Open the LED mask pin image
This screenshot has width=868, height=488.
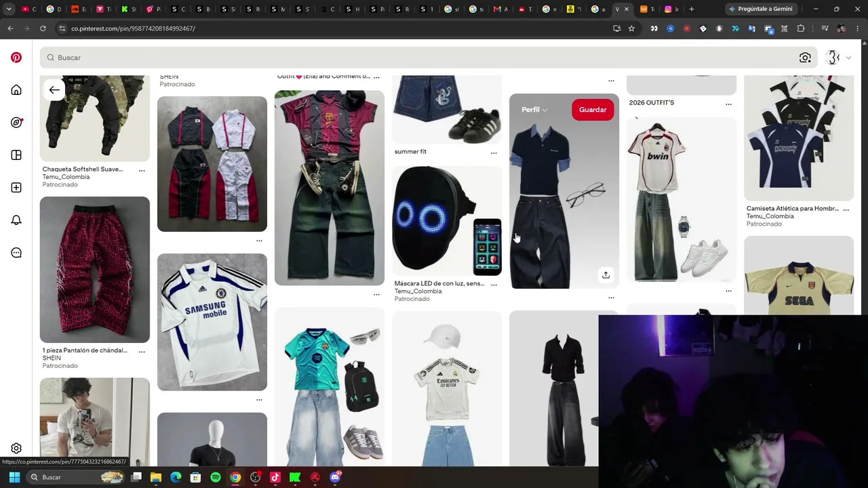point(448,221)
